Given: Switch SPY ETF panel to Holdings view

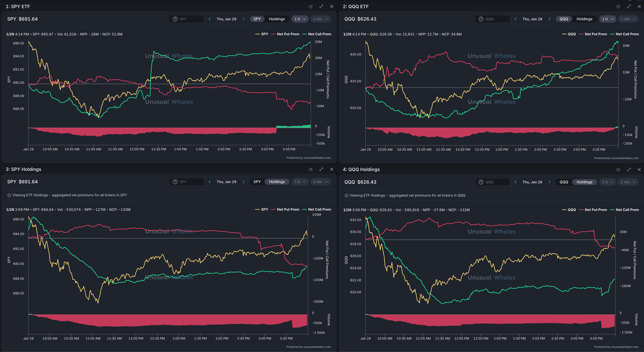Looking at the screenshot, I should 277,19.
